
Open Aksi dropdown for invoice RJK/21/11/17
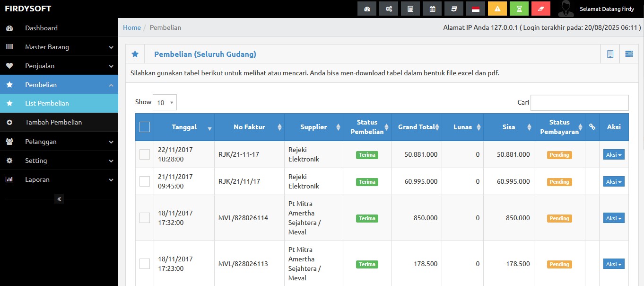click(x=614, y=181)
